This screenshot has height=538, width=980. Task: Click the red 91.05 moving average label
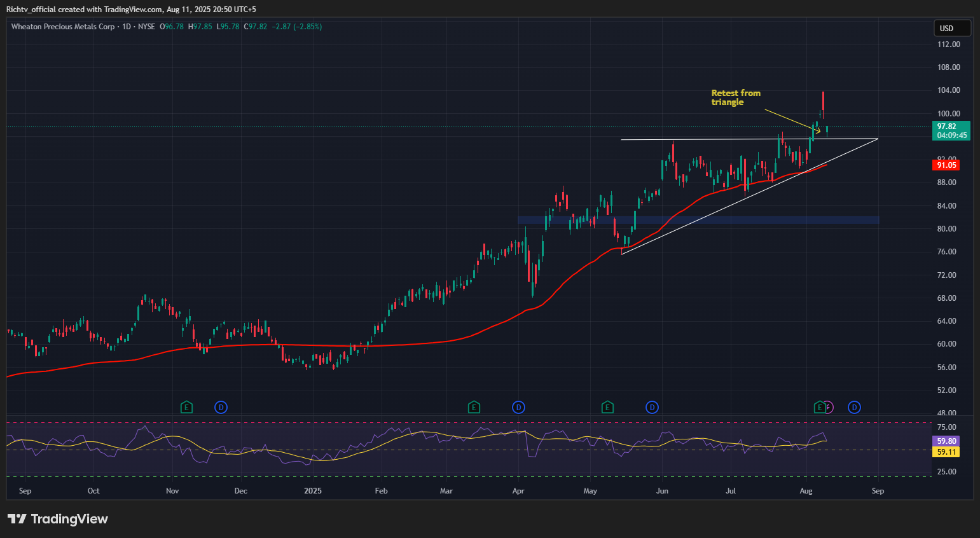[x=946, y=165]
